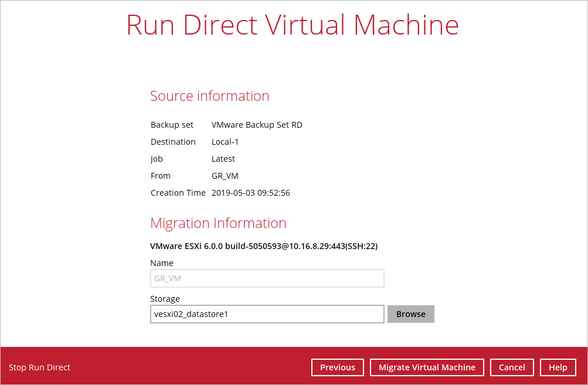Image resolution: width=588 pixels, height=385 pixels.
Task: Click the Run Direct Virtual Machine title
Action: point(293,25)
